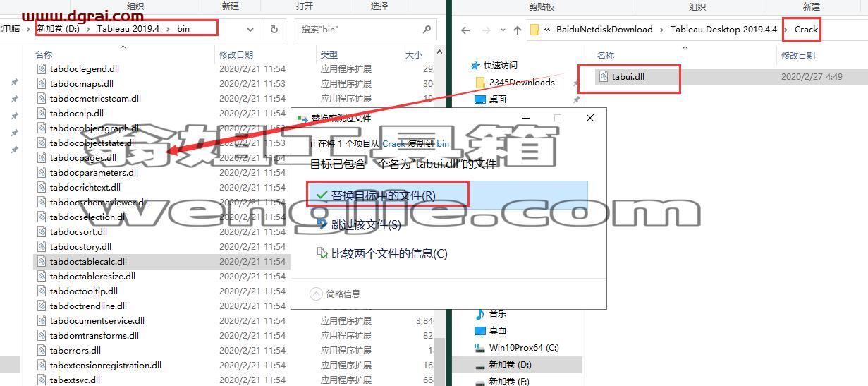Sort by 修改日期 column in Crack window
The image size is (868, 386).
[797, 55]
